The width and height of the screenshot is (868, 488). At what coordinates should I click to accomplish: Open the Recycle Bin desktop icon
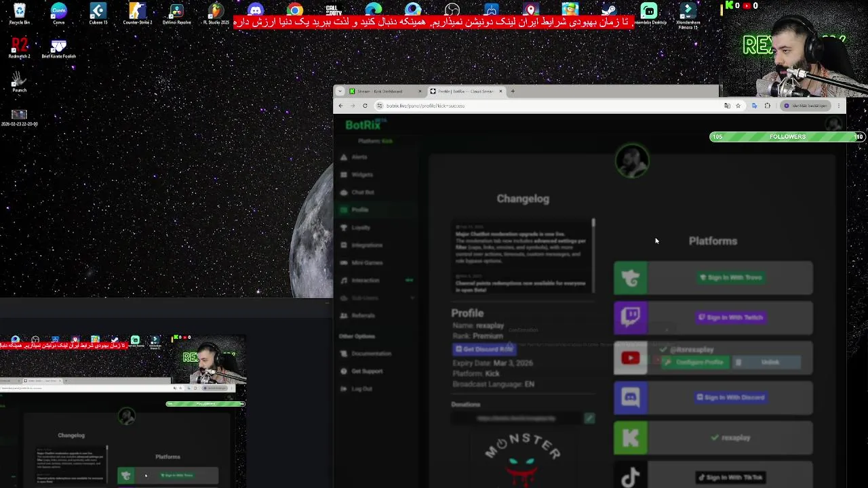[x=19, y=14]
